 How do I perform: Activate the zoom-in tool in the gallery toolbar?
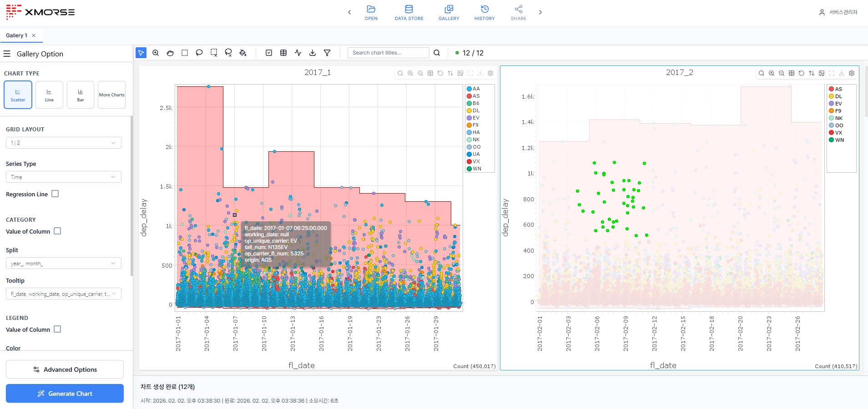click(x=156, y=53)
